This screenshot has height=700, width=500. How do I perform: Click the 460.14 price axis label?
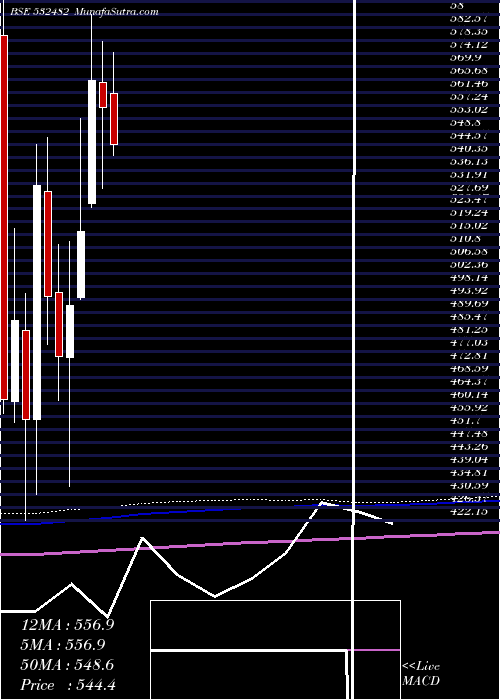(x=469, y=394)
